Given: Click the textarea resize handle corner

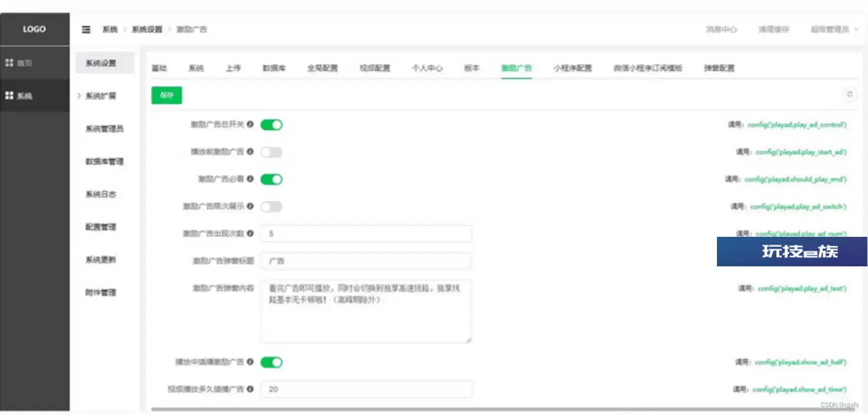Looking at the screenshot, I should point(469,340).
